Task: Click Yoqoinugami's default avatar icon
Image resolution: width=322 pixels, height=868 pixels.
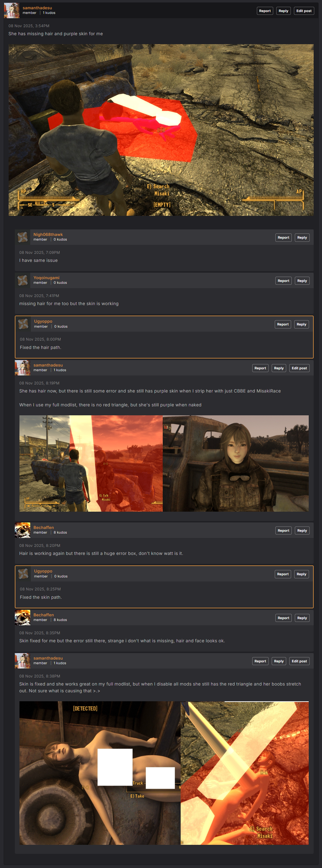Action: pos(23,280)
